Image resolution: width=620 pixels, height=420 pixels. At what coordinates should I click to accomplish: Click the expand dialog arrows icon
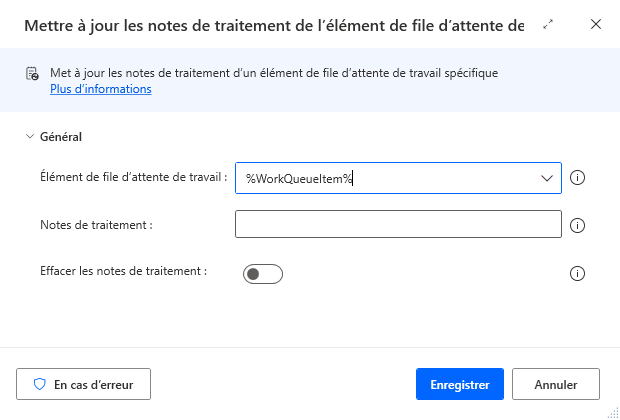[548, 25]
